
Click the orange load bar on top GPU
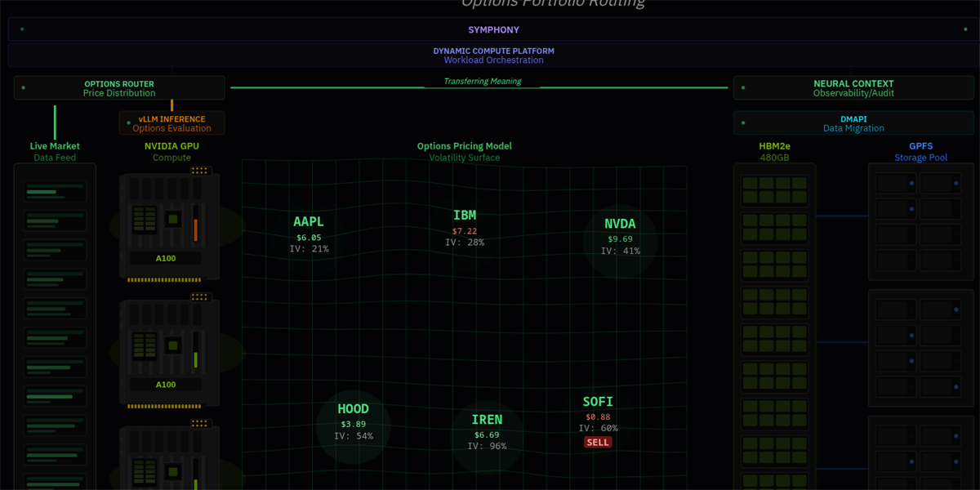coord(196,225)
